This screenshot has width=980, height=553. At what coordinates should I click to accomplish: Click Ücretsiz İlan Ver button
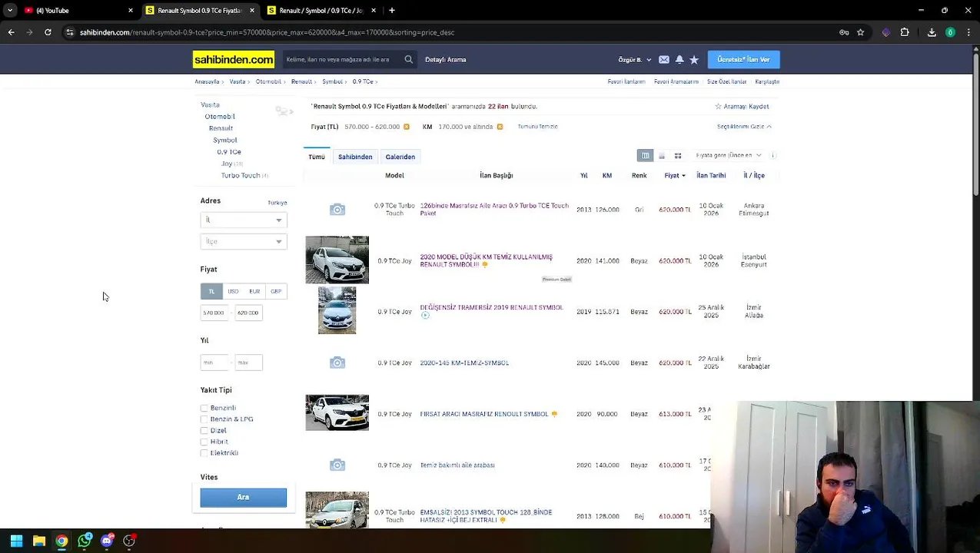[743, 59]
